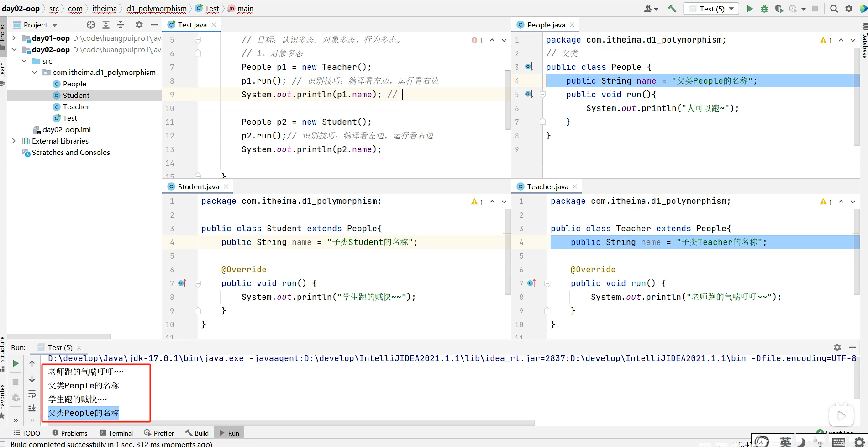Click the Test.java vertical scrollbar
Screen dimensions: 868x447
pos(508,99)
